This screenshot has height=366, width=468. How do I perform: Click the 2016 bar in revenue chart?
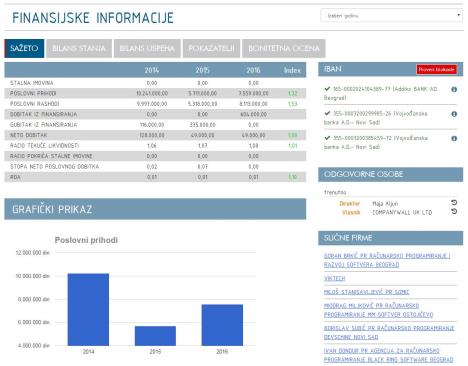tap(222, 325)
